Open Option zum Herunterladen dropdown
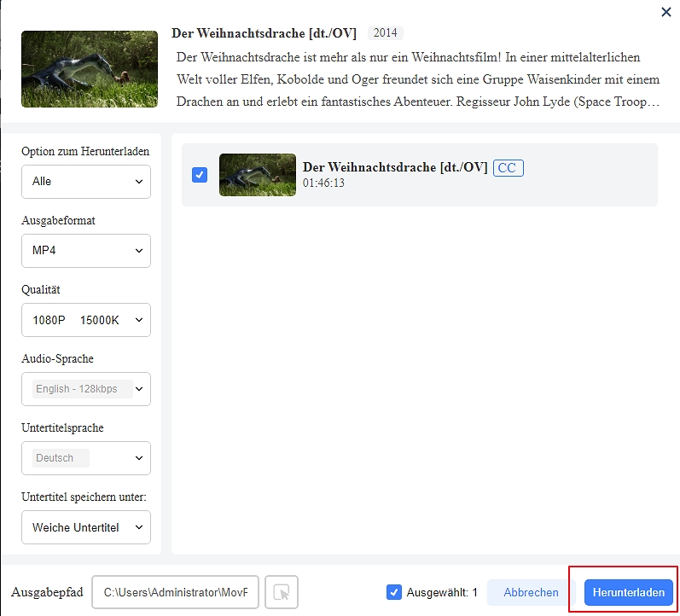Screen dimensions: 680x616 click(86, 182)
